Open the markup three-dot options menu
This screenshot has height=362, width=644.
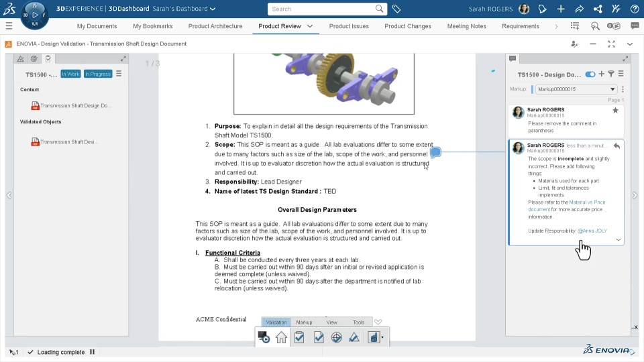click(623, 89)
